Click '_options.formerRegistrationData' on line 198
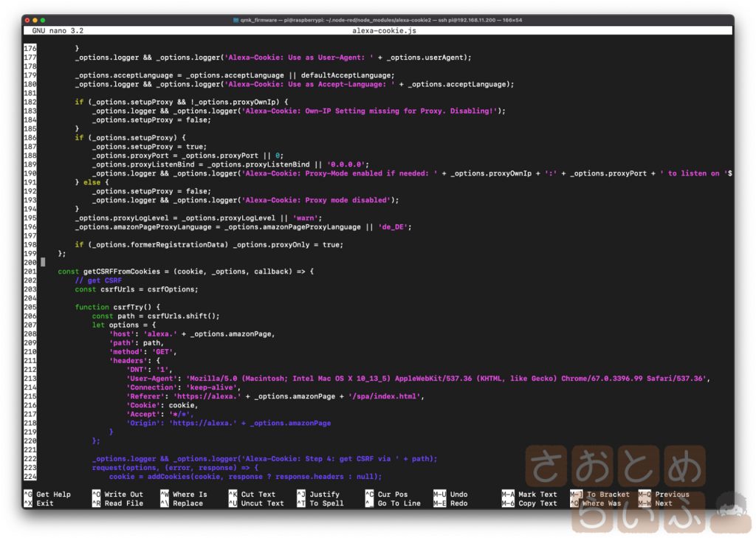Image resolution: width=756 pixels, height=538 pixels. coord(159,245)
